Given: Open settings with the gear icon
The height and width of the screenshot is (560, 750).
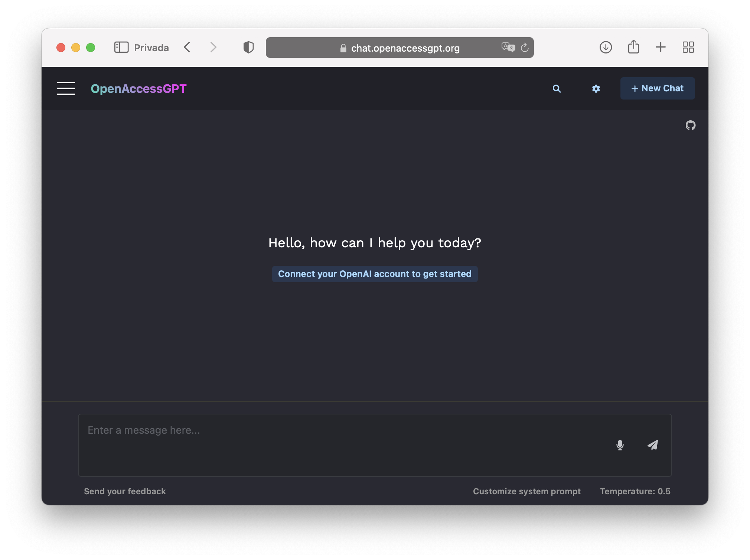Looking at the screenshot, I should (x=596, y=89).
